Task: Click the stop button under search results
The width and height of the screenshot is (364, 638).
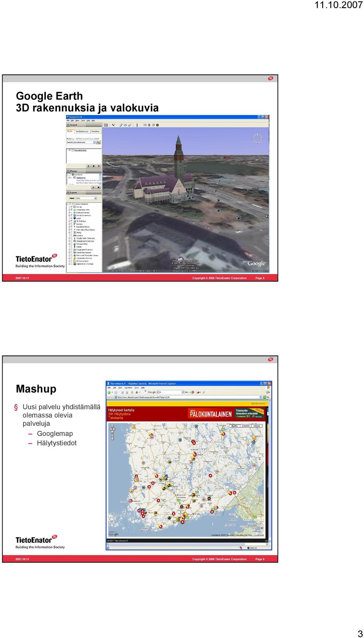Action: [94, 166]
